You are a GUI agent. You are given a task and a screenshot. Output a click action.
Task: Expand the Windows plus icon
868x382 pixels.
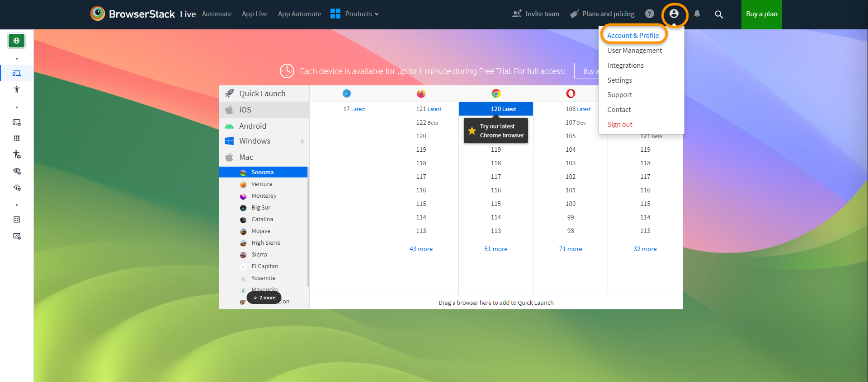coord(302,141)
